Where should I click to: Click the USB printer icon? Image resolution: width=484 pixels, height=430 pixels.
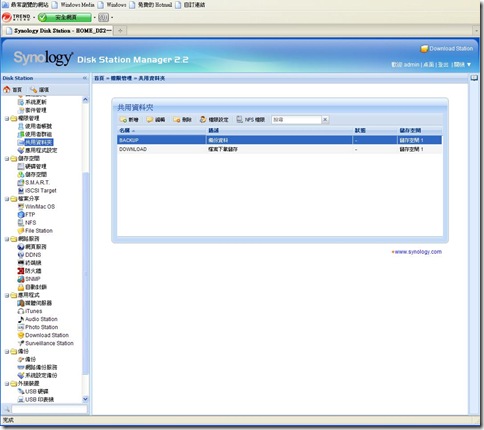click(x=21, y=399)
